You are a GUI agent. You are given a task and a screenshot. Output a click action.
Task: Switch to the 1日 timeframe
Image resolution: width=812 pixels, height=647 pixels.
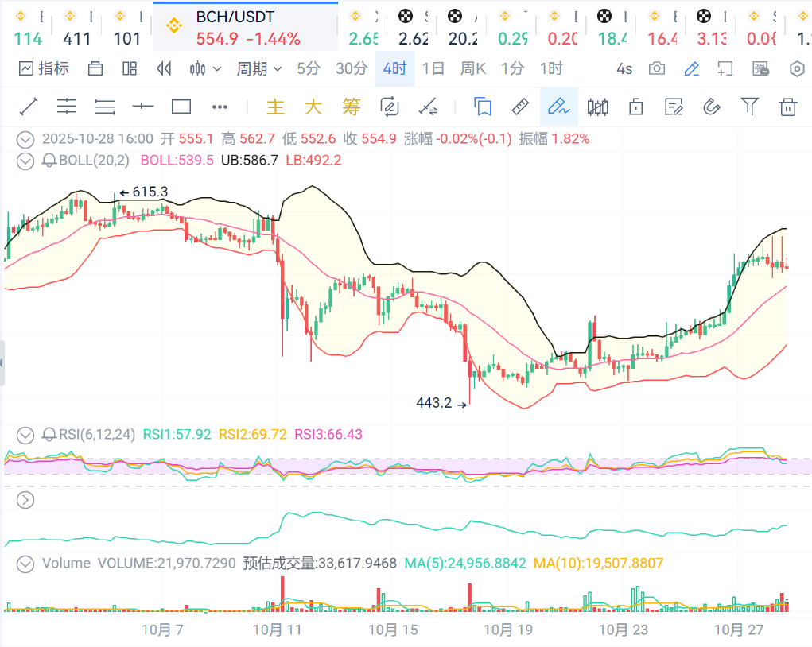click(433, 69)
